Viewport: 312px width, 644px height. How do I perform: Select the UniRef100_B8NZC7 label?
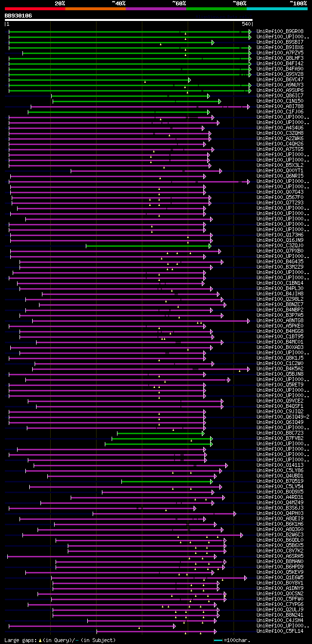click(x=280, y=304)
